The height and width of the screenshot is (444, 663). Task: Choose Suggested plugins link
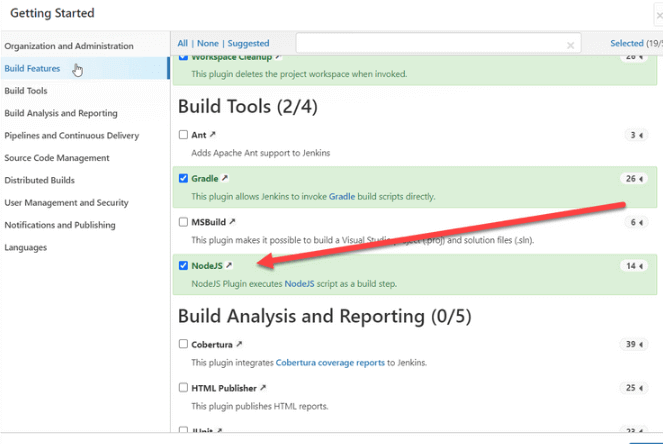pyautogui.click(x=248, y=43)
